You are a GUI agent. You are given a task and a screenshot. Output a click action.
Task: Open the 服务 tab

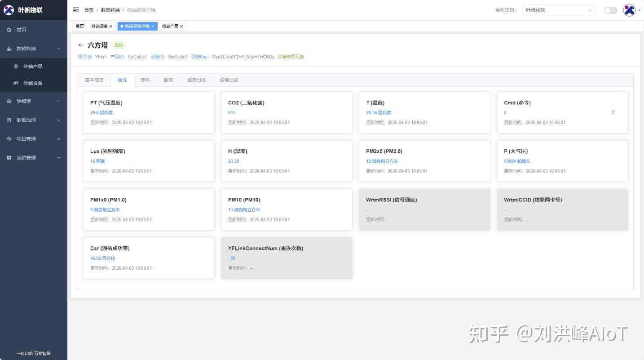(169, 80)
